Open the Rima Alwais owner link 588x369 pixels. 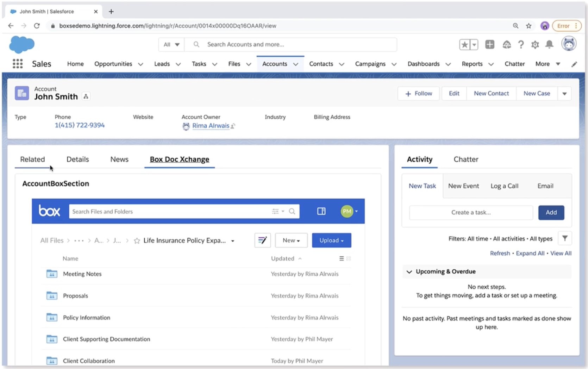tap(211, 126)
